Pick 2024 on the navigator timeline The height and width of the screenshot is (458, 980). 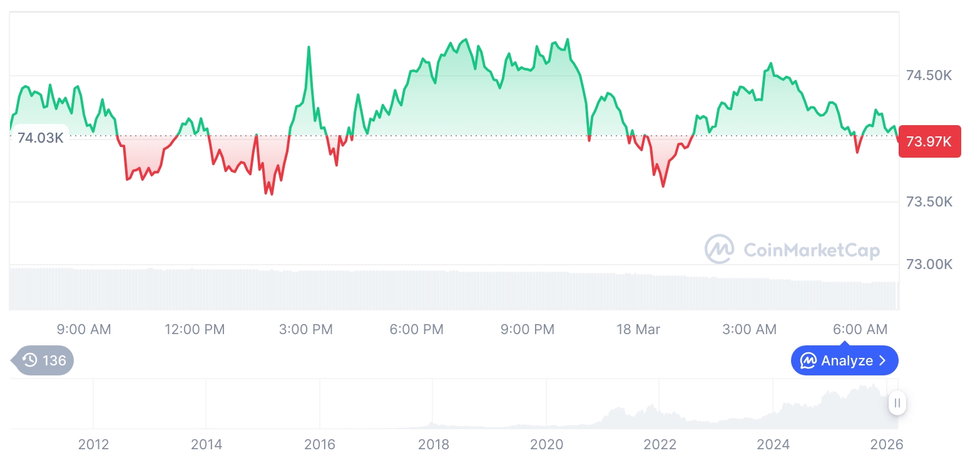(x=773, y=445)
